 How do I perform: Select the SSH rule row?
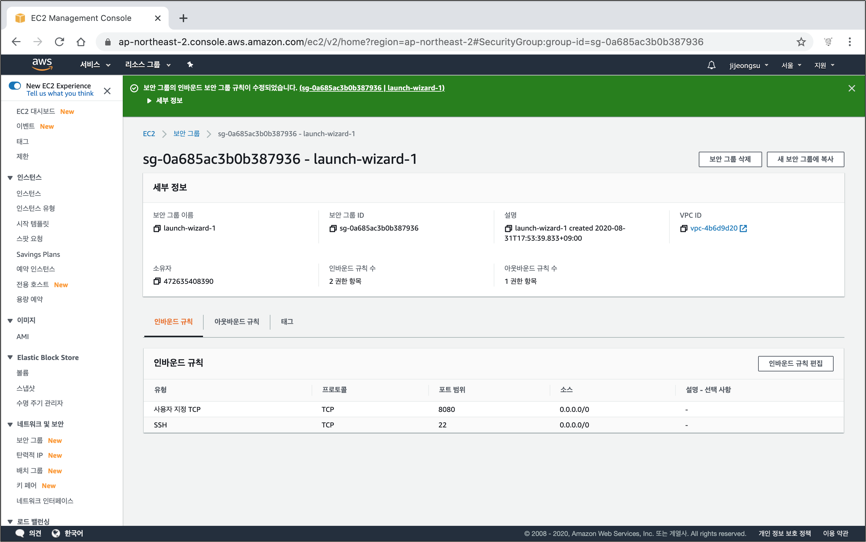pos(493,425)
